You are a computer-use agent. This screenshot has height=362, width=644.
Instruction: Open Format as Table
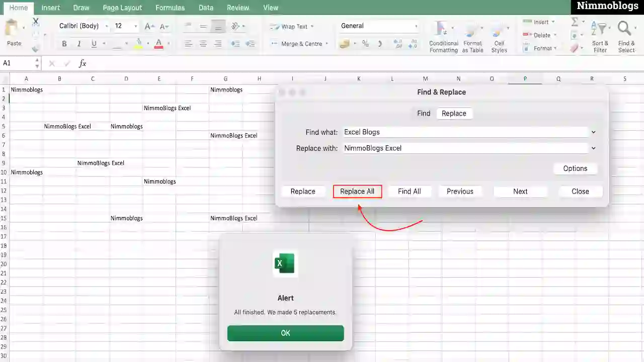point(472,36)
